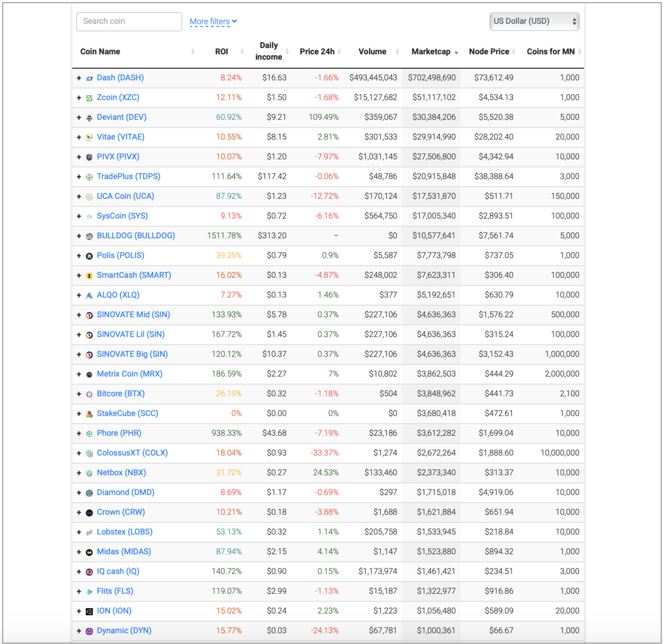Click the 109.49% price change cell

tap(324, 117)
